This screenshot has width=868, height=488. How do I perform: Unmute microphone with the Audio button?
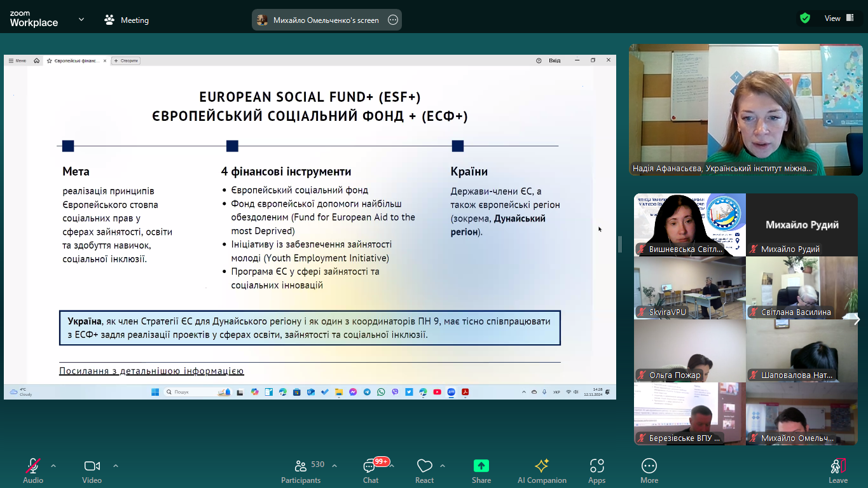click(33, 470)
